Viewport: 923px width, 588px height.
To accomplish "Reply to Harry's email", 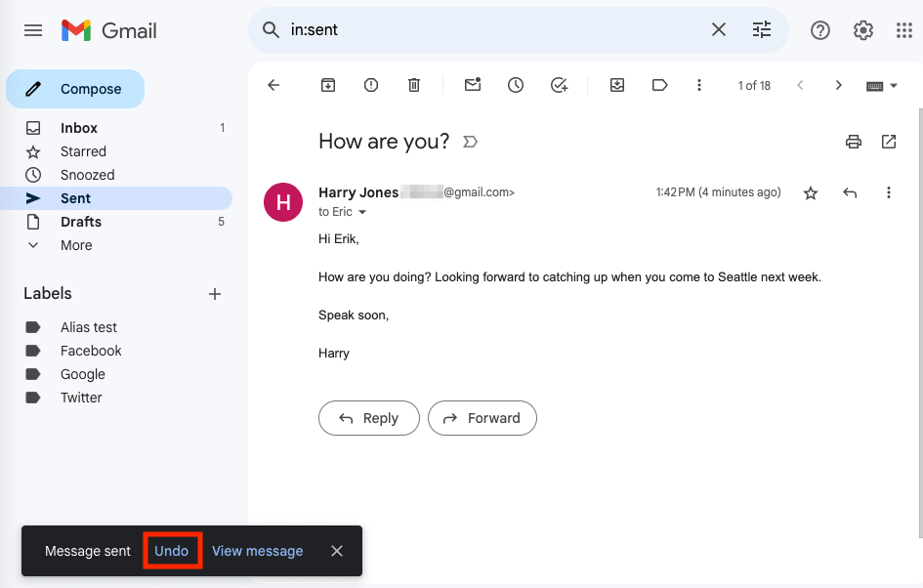I will (368, 418).
